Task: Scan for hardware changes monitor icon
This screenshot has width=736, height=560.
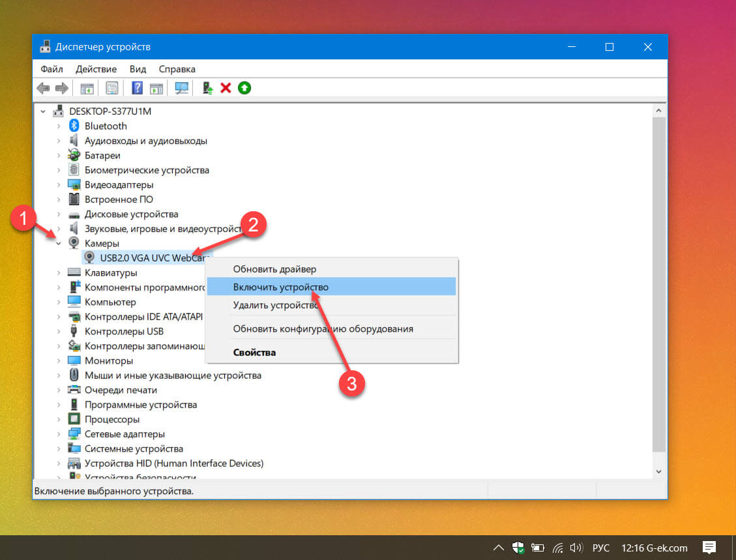Action: 181,88
